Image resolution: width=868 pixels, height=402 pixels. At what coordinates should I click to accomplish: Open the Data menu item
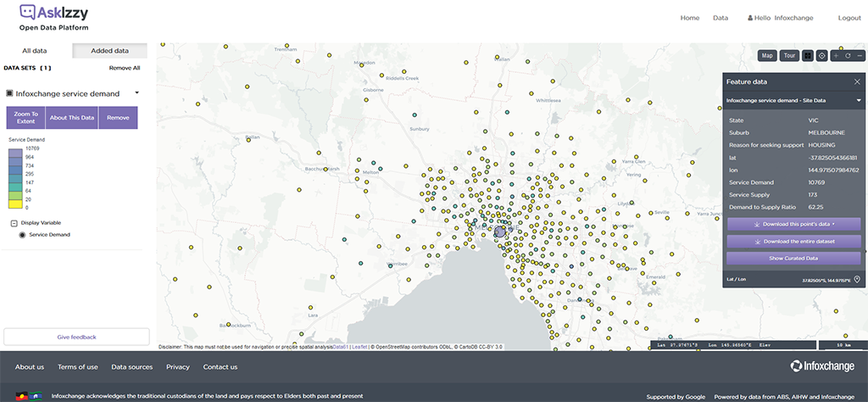(x=721, y=18)
